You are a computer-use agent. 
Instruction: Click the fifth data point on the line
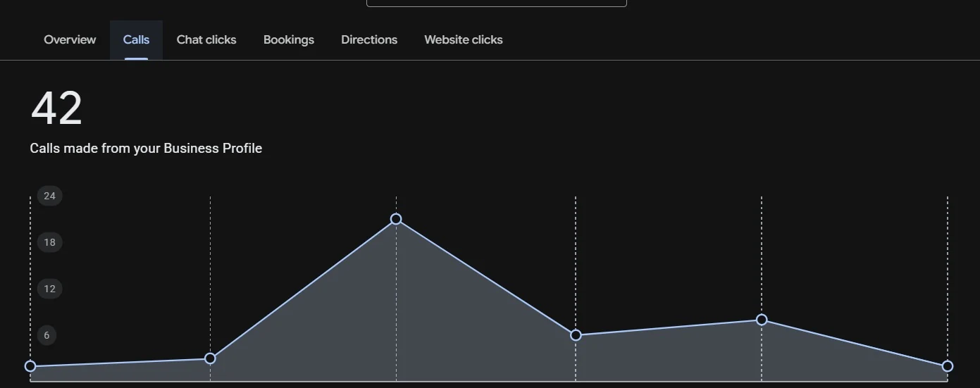(x=762, y=320)
